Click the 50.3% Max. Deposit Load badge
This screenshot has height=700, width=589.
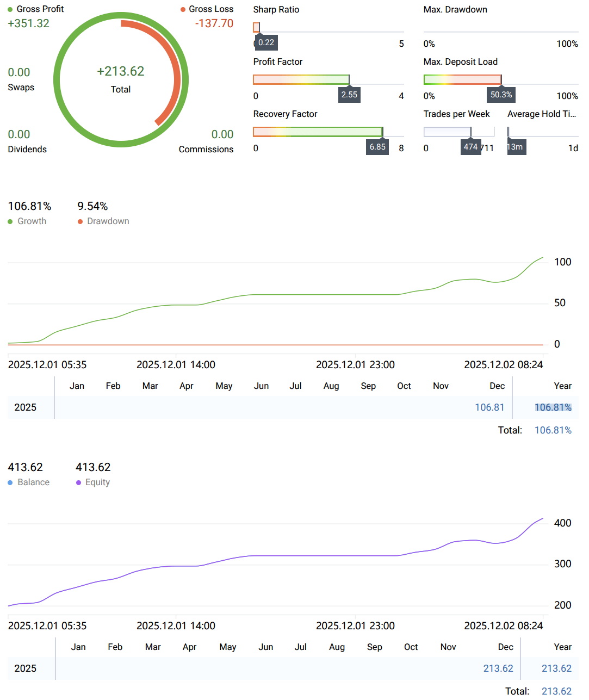[501, 95]
